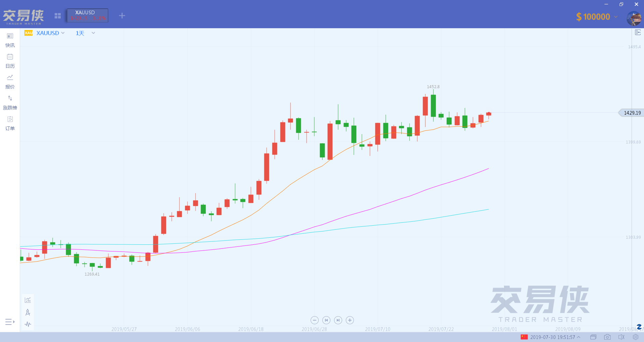
Task: Open the 快讯 news panel
Action: (10, 40)
